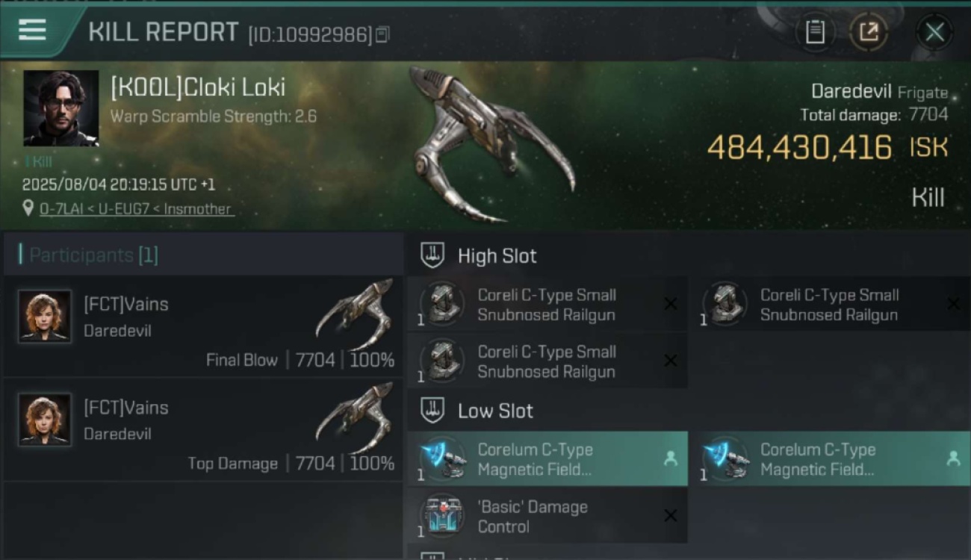Select left Corelum C-Type Magnetic Field module
This screenshot has height=560, width=971.
pyautogui.click(x=547, y=459)
